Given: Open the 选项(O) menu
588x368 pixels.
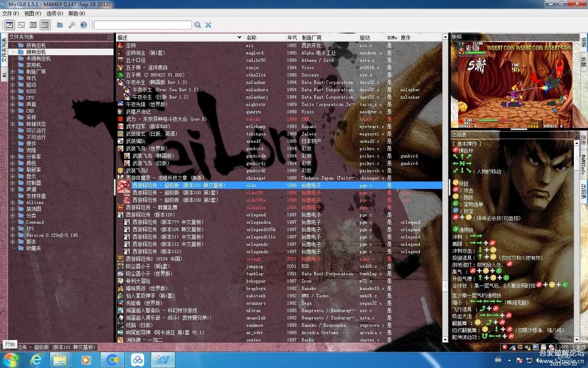Looking at the screenshot, I should [x=54, y=13].
